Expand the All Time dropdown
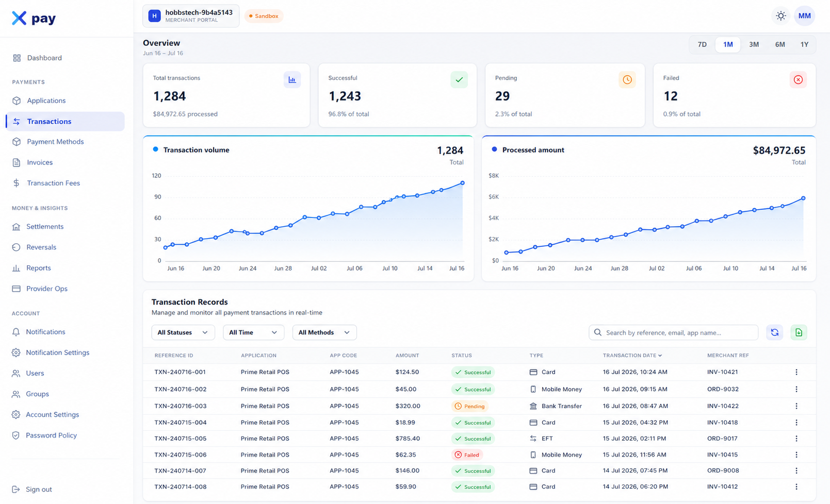 click(x=253, y=332)
